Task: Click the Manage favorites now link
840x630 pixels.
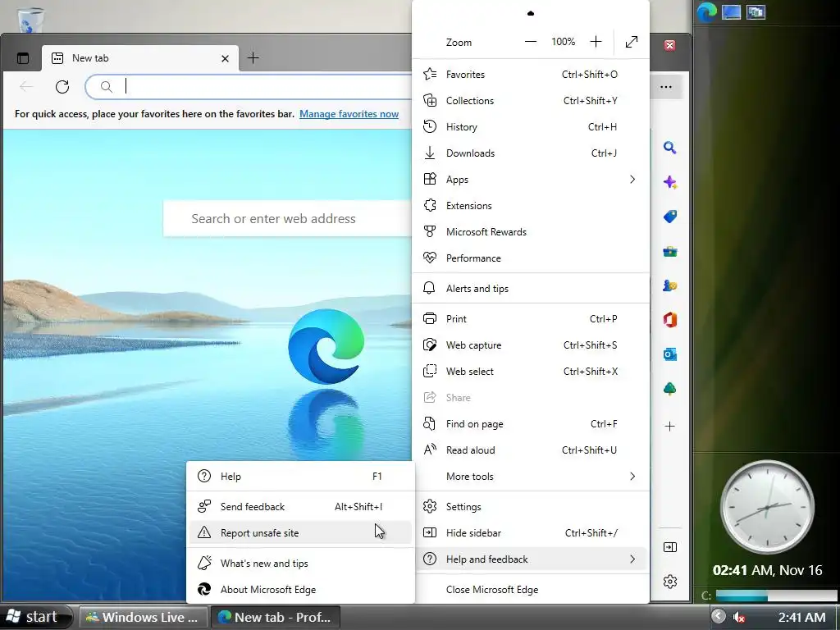Action: tap(349, 113)
